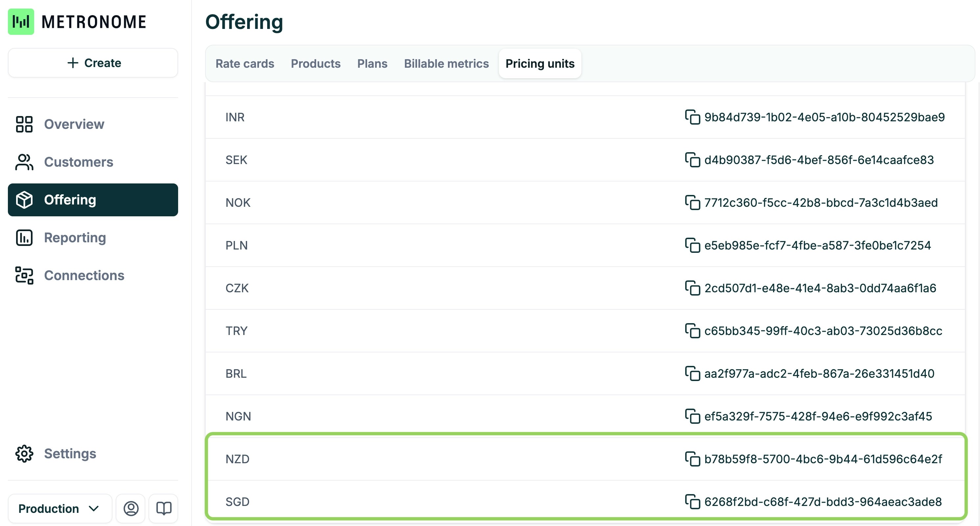Go to Customers in sidebar

(78, 162)
